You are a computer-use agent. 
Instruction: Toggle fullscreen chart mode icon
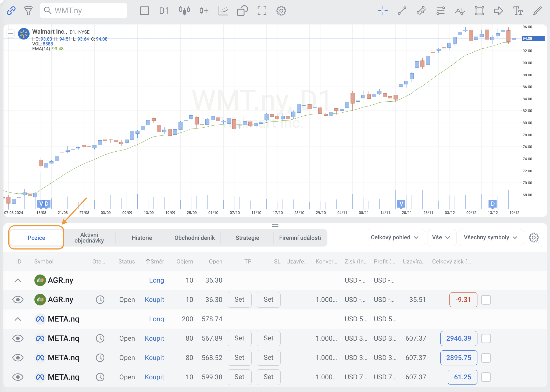262,11
